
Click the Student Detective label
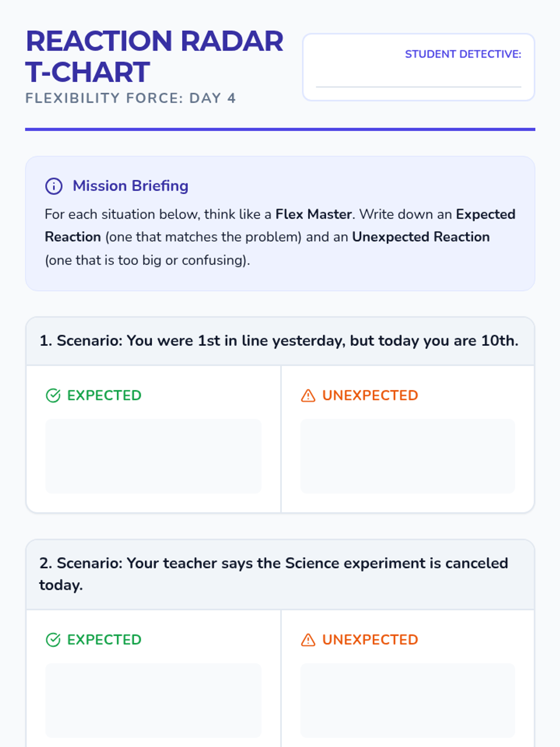point(463,54)
